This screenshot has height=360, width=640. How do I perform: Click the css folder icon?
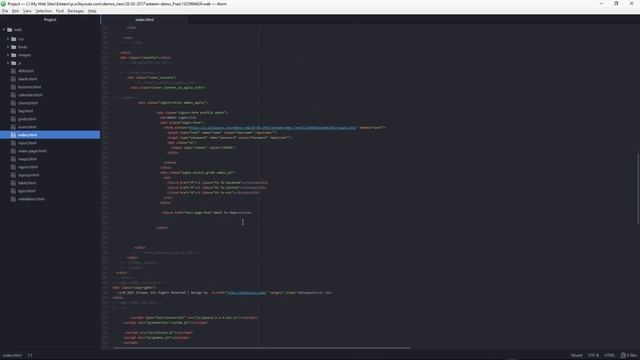point(14,39)
